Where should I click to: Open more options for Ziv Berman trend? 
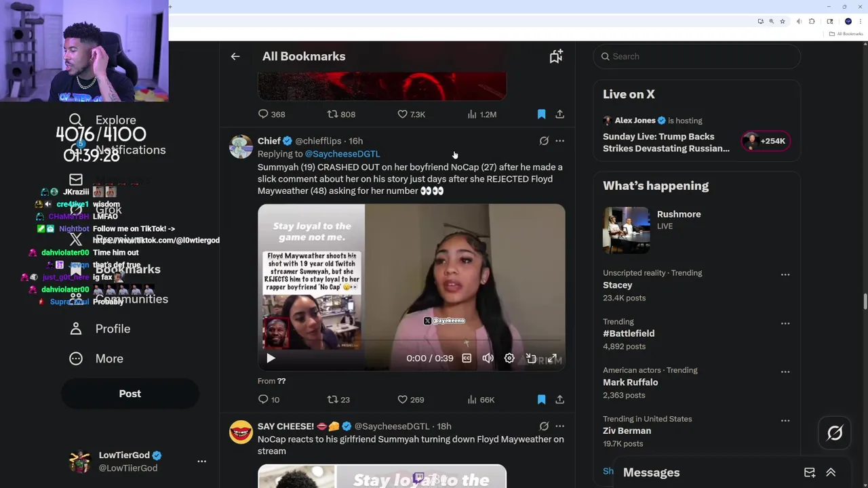click(x=785, y=421)
